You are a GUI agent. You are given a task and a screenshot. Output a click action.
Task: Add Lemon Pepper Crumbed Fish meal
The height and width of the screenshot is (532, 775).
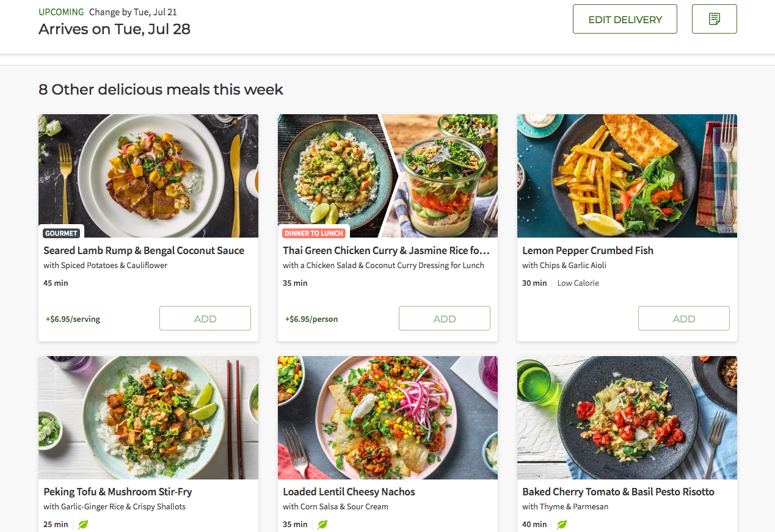click(x=684, y=318)
